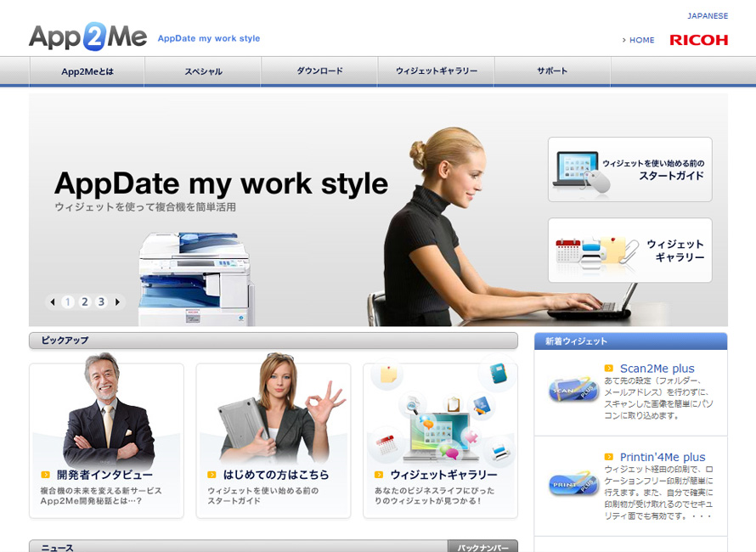Open the バックナンバー news tab

pos(482,547)
